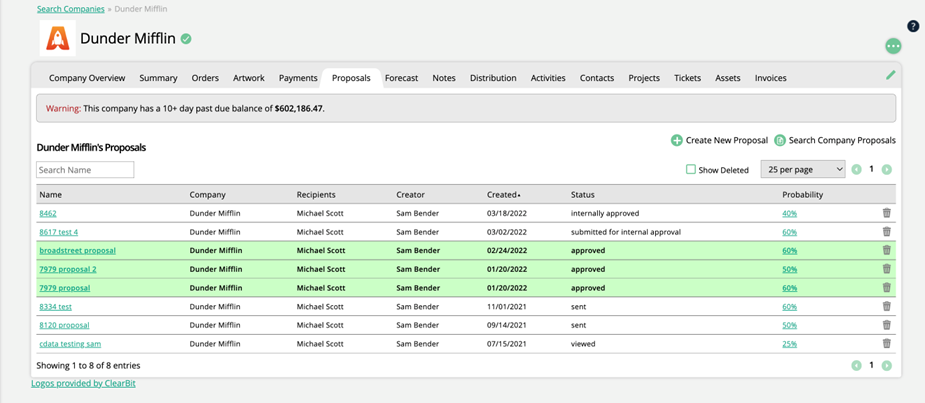Go to the Activities tab
The height and width of the screenshot is (403, 925).
point(548,78)
